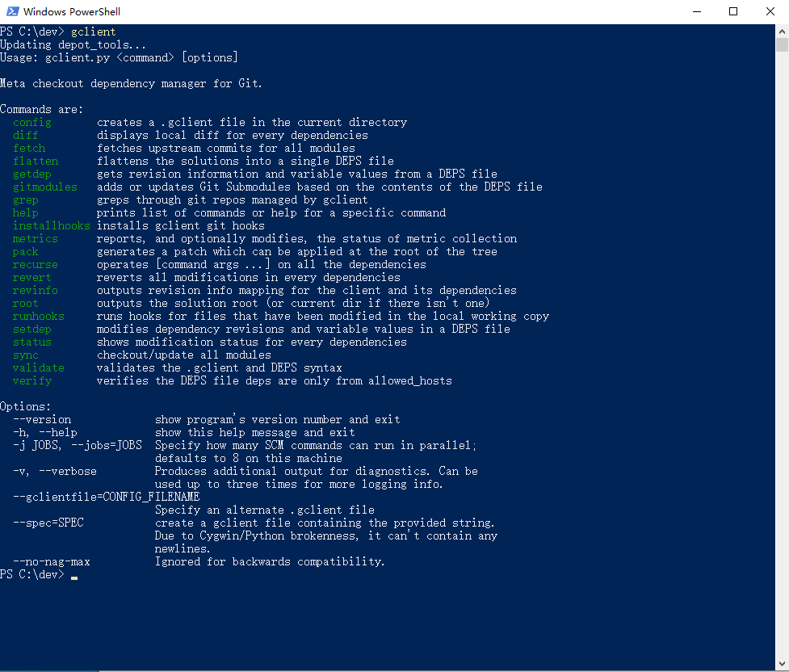
Task: Click the green 'recurse' command
Action: click(36, 265)
